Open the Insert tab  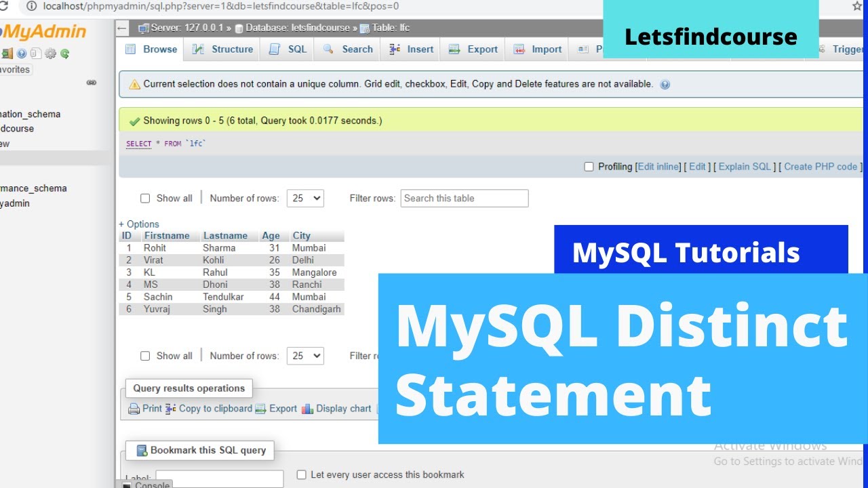pyautogui.click(x=411, y=49)
